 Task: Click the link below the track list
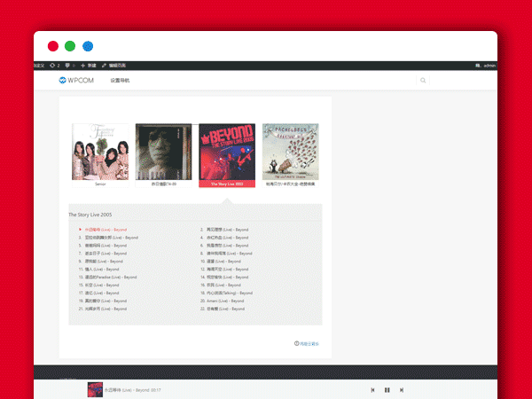pyautogui.click(x=307, y=343)
